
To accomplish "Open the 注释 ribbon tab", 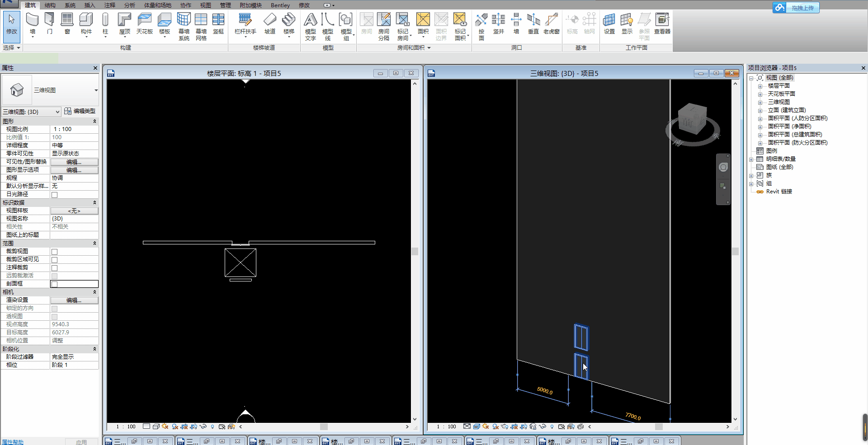I will coord(110,5).
